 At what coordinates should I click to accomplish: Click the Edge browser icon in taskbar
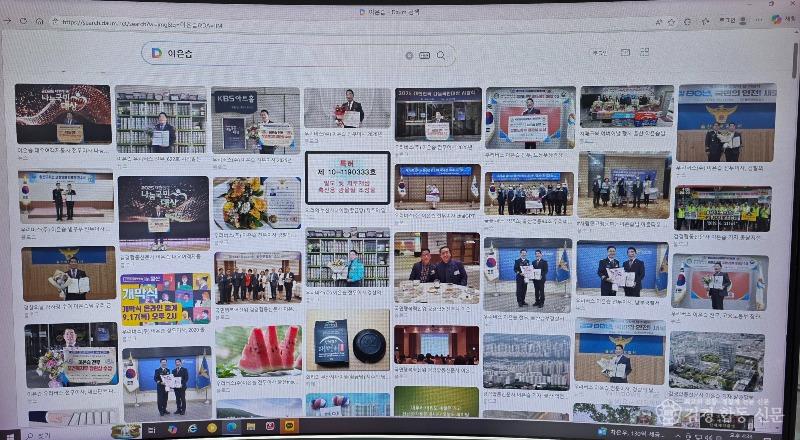pos(232,426)
